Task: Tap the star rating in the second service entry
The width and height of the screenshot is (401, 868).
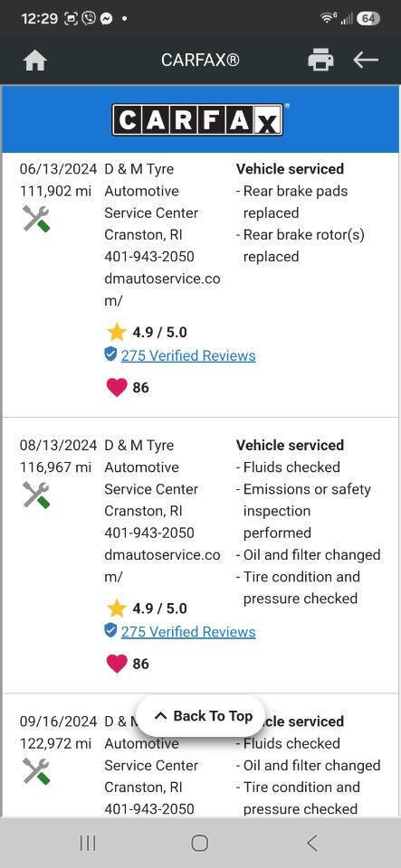Action: pos(147,609)
